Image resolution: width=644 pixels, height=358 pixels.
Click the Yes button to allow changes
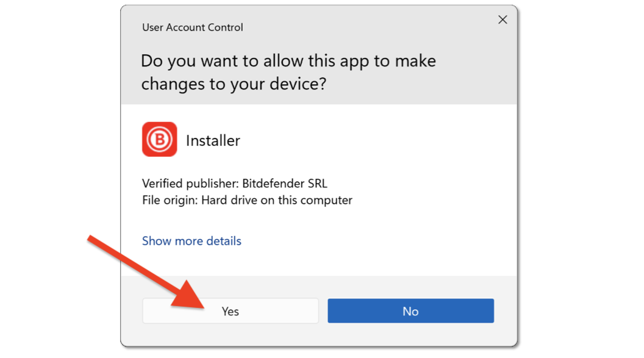(230, 311)
